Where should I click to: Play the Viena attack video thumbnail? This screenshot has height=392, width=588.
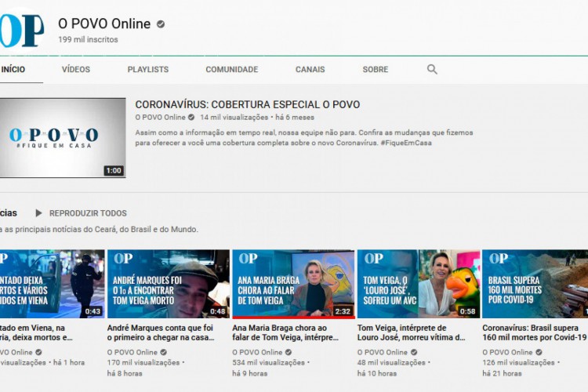(52, 284)
